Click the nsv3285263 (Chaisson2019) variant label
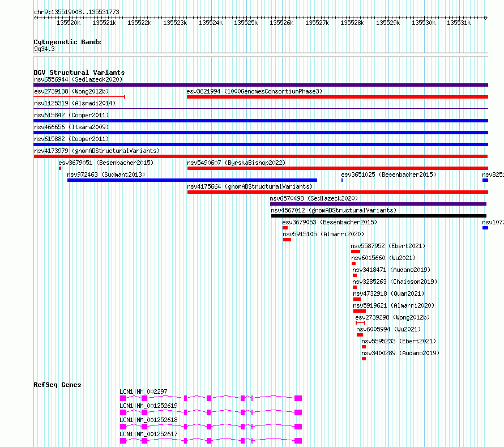Screen dimensions: 504x447 395,282
